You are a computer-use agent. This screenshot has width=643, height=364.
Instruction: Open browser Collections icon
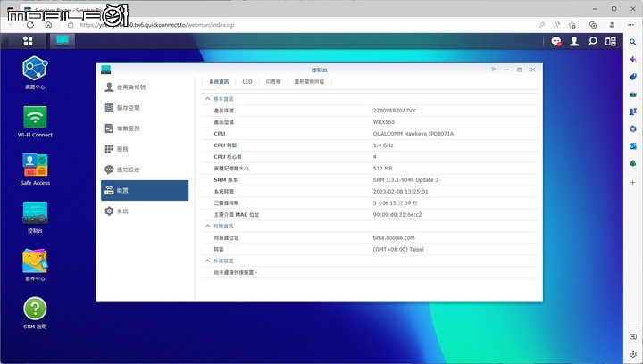tap(593, 25)
